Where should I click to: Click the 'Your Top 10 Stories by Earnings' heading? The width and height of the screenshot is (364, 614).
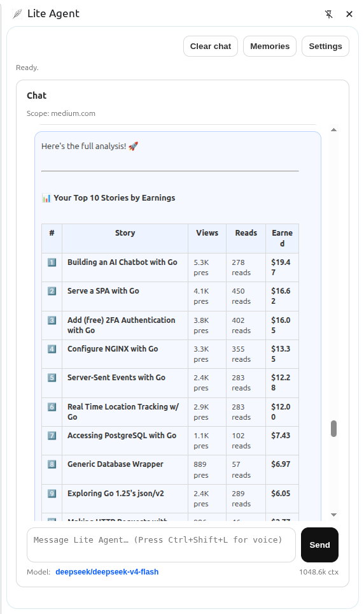pyautogui.click(x=115, y=197)
